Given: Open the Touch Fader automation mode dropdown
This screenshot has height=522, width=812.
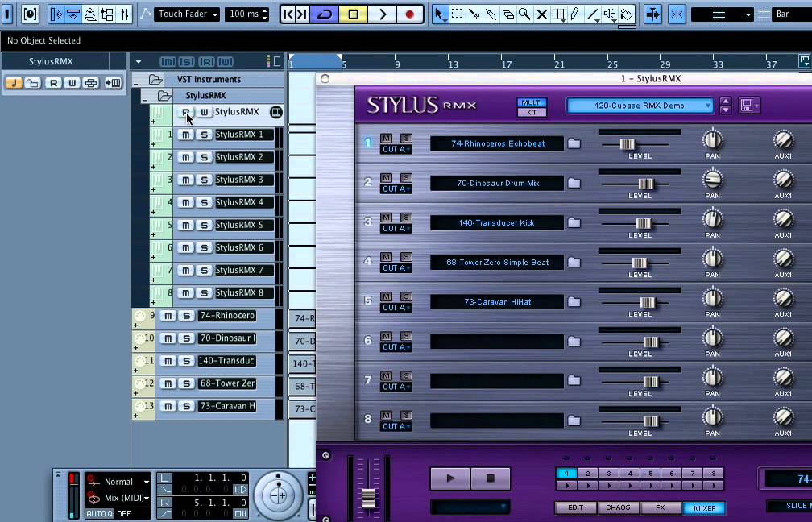Looking at the screenshot, I should (188, 14).
